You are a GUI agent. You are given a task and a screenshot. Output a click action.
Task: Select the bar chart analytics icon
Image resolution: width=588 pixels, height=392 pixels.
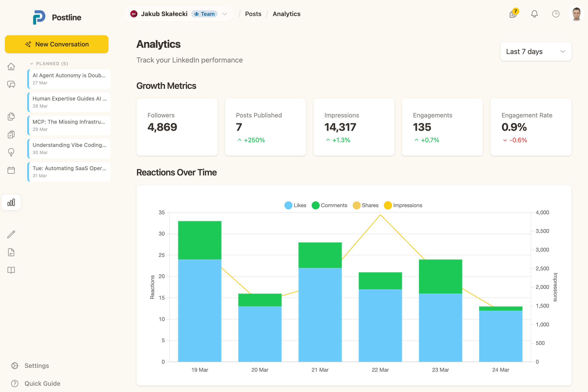tap(11, 202)
